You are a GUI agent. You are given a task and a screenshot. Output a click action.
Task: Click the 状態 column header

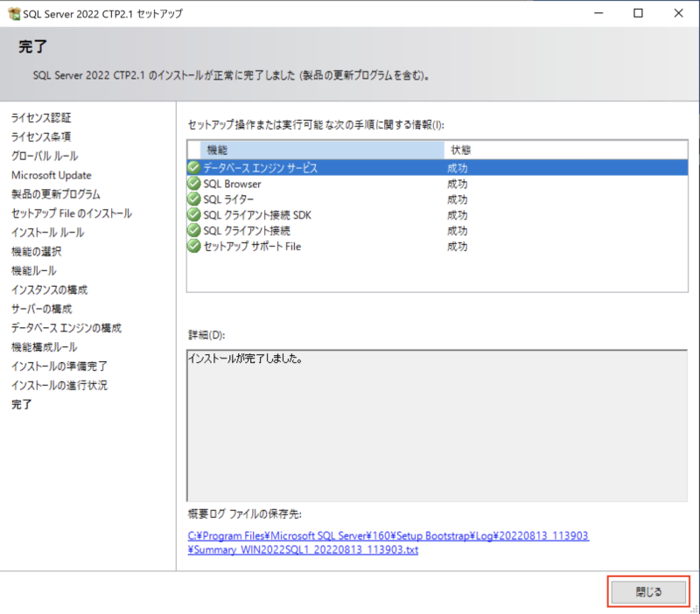tap(565, 150)
